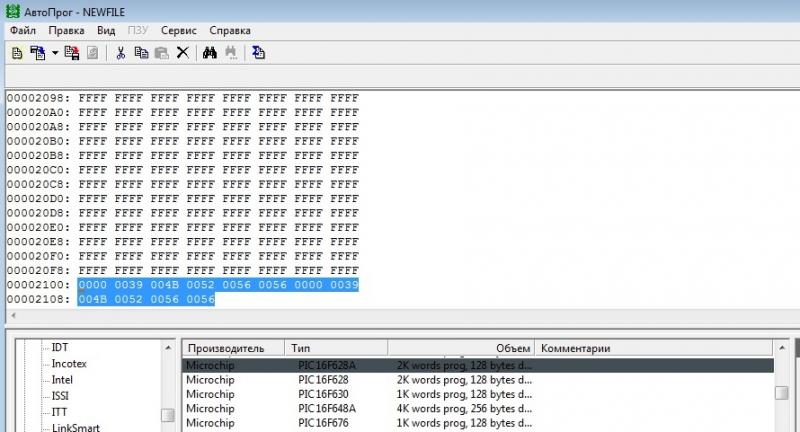Sort by the Объем column header
Image resolution: width=800 pixels, height=432 pixels.
click(x=513, y=348)
